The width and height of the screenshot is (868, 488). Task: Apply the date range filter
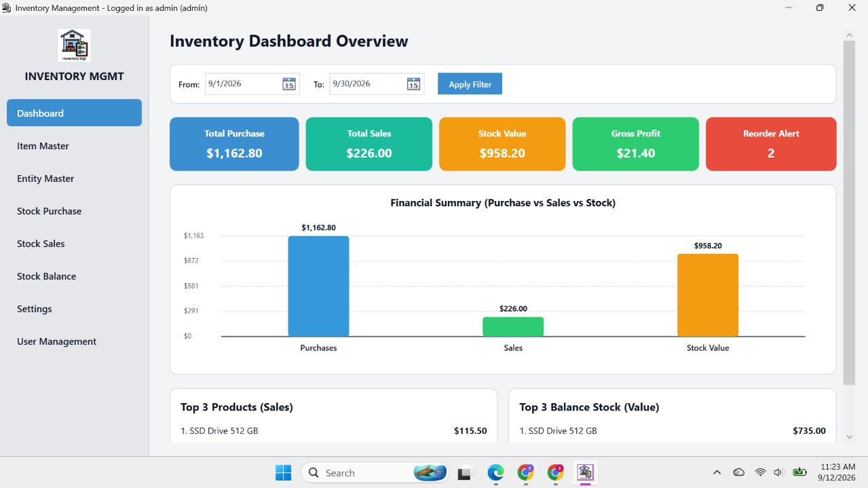(x=470, y=84)
